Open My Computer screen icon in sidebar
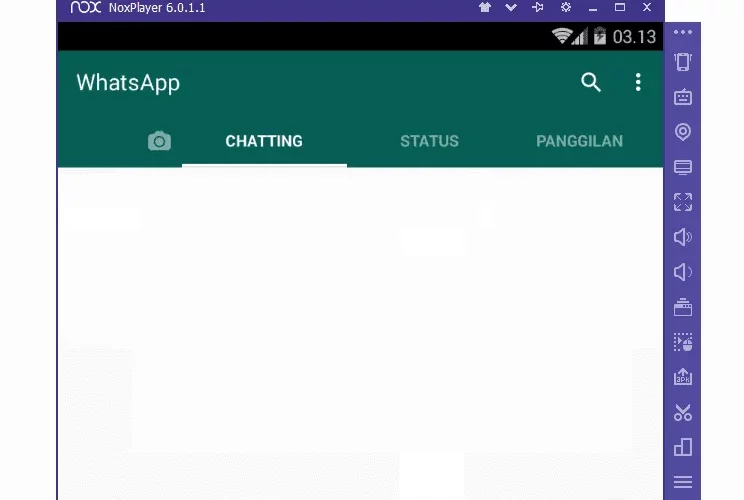The height and width of the screenshot is (500, 744). (683, 167)
